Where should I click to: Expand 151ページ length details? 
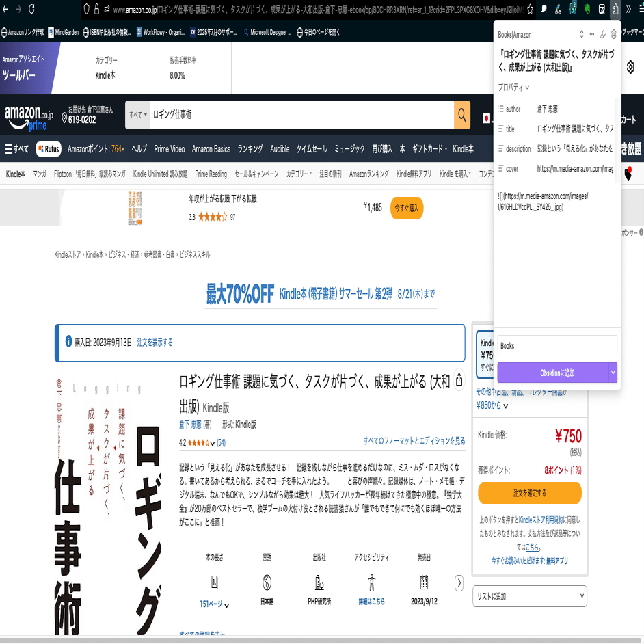[x=215, y=604]
